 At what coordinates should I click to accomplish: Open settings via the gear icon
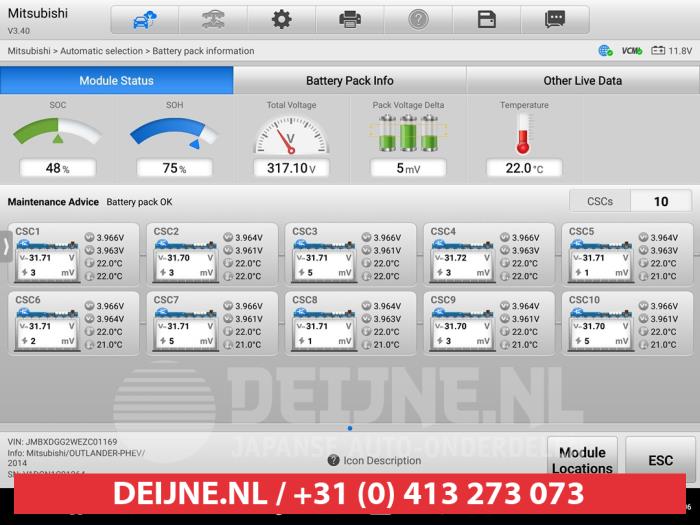282,20
